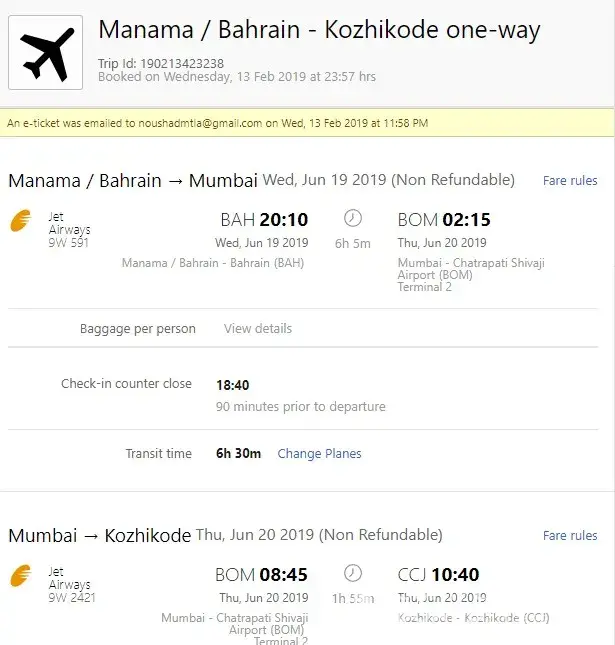
Task: Click the airplane icon at top
Action: click(46, 52)
